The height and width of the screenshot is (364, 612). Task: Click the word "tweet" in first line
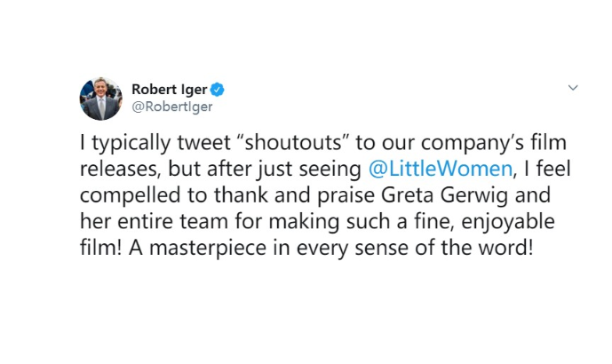203,143
